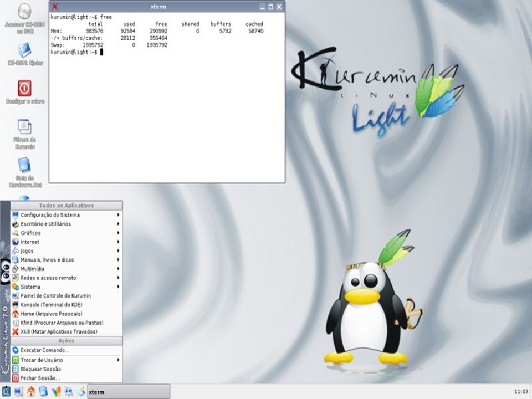Click the red X icon in xterm title bar
The width and height of the screenshot is (532, 399).
[55, 7]
